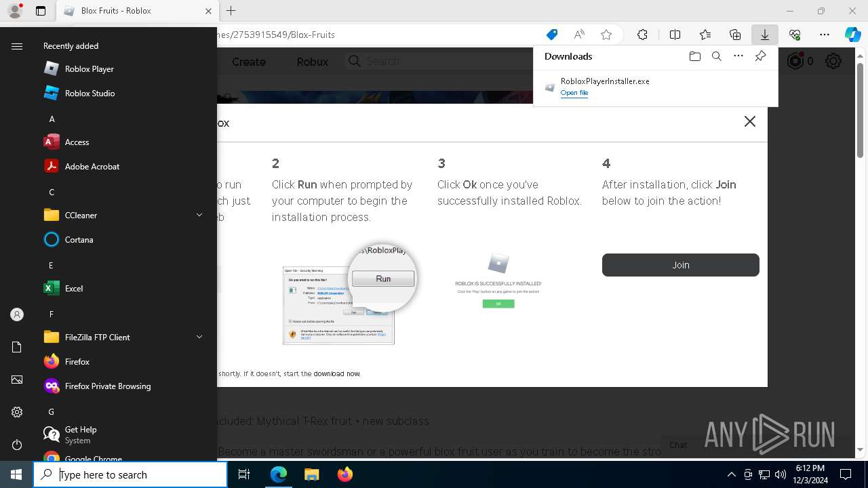Open File Explorer from taskbar
This screenshot has width=868, height=488.
311,474
